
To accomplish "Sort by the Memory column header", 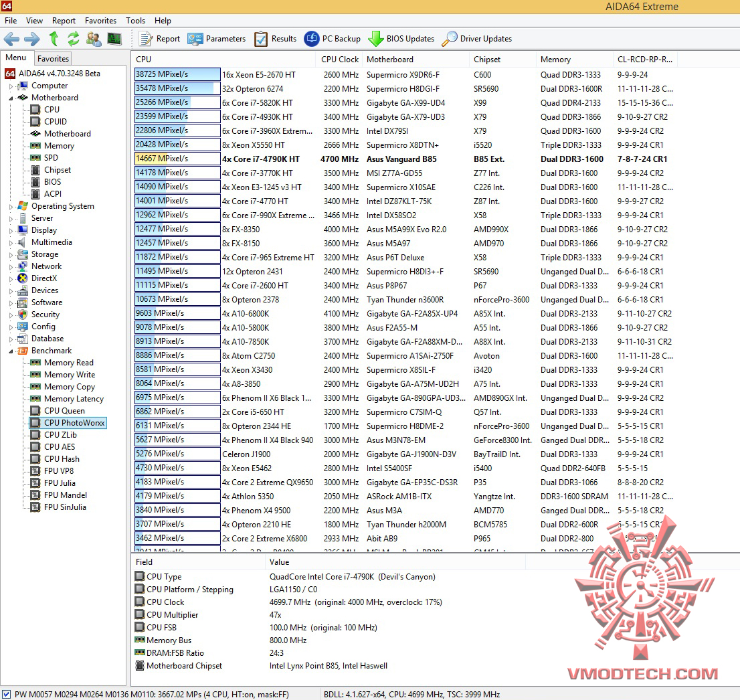I will pyautogui.click(x=575, y=60).
